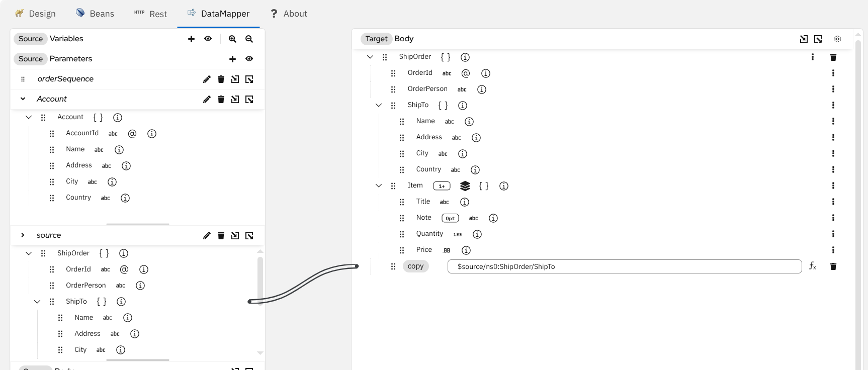Open Target Body settings gear
The height and width of the screenshot is (370, 868).
tap(837, 39)
